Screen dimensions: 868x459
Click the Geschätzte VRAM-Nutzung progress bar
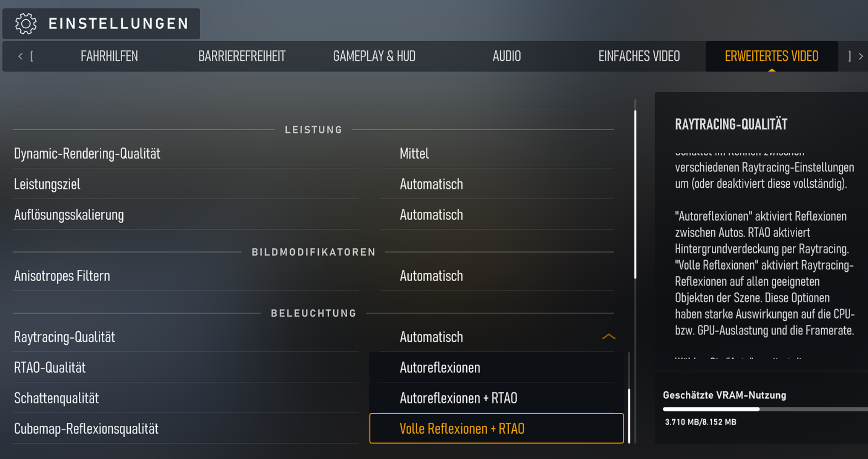pyautogui.click(x=765, y=409)
